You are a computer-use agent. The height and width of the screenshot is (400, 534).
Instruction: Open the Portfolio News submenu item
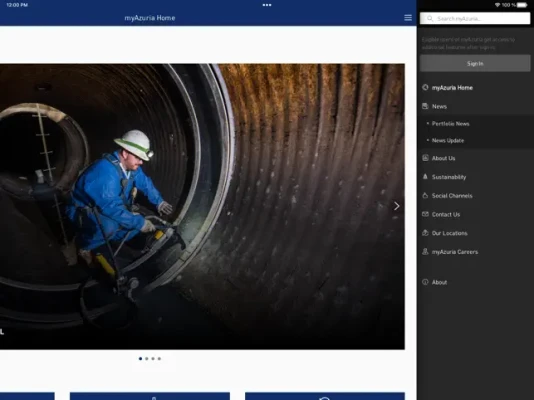[451, 124]
